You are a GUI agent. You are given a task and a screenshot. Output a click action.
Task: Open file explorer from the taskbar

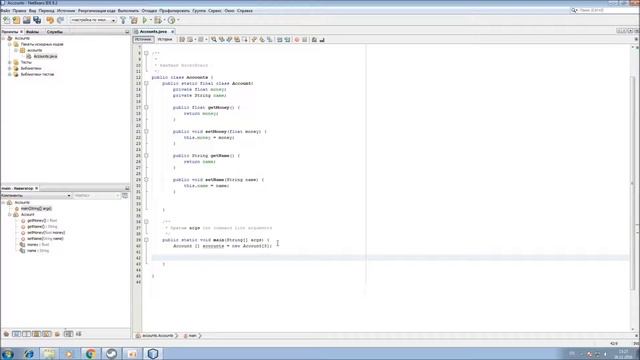[x=49, y=353]
